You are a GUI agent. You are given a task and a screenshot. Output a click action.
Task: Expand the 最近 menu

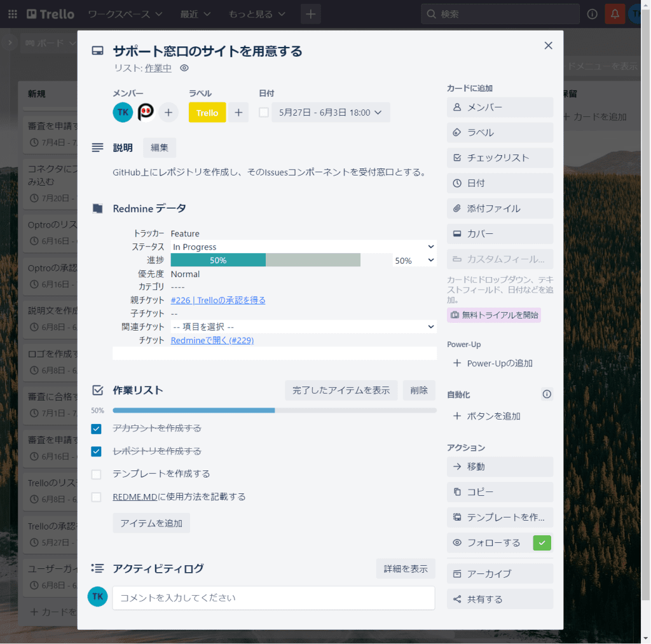(x=195, y=14)
